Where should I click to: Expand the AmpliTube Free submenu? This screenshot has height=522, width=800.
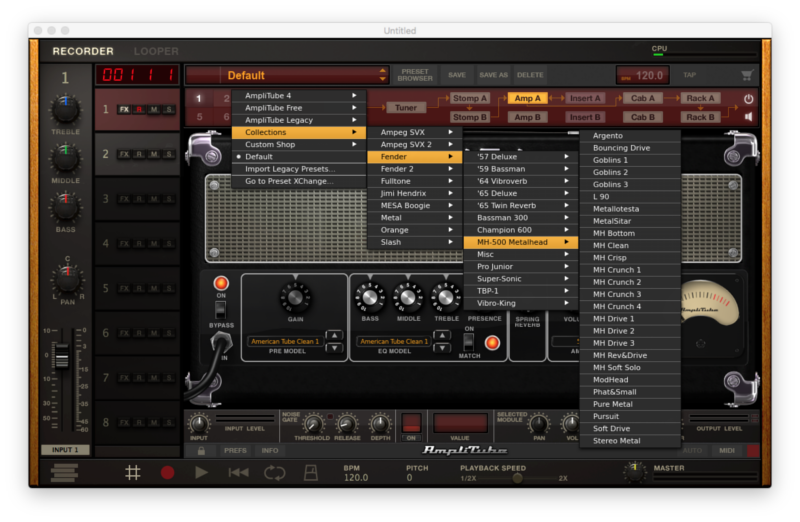pos(299,108)
